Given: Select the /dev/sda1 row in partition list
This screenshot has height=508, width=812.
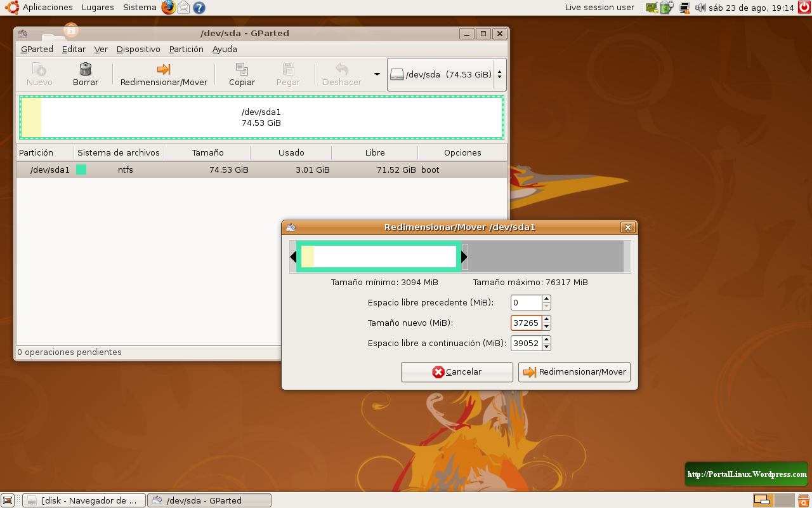Looking at the screenshot, I should [x=261, y=170].
